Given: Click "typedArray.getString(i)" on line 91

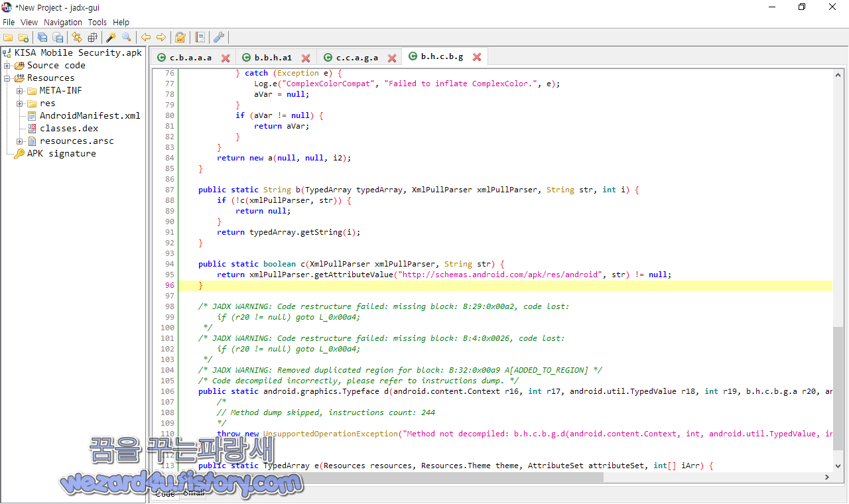Looking at the screenshot, I should pyautogui.click(x=304, y=232).
